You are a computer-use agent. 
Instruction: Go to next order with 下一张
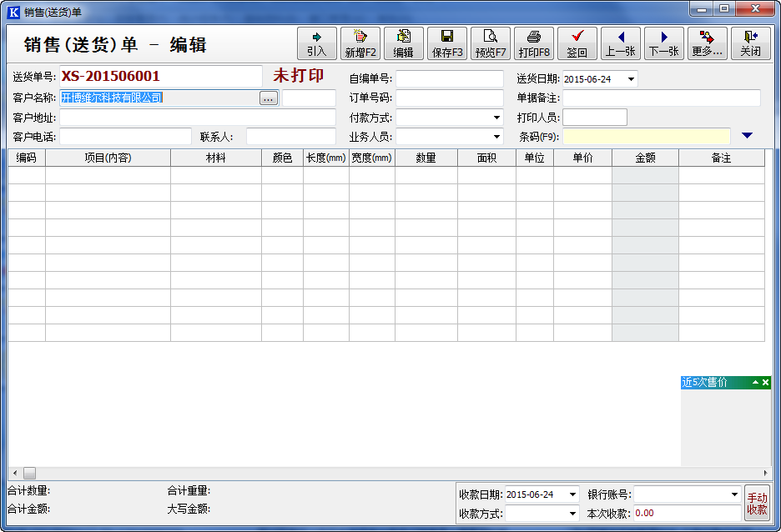click(664, 43)
